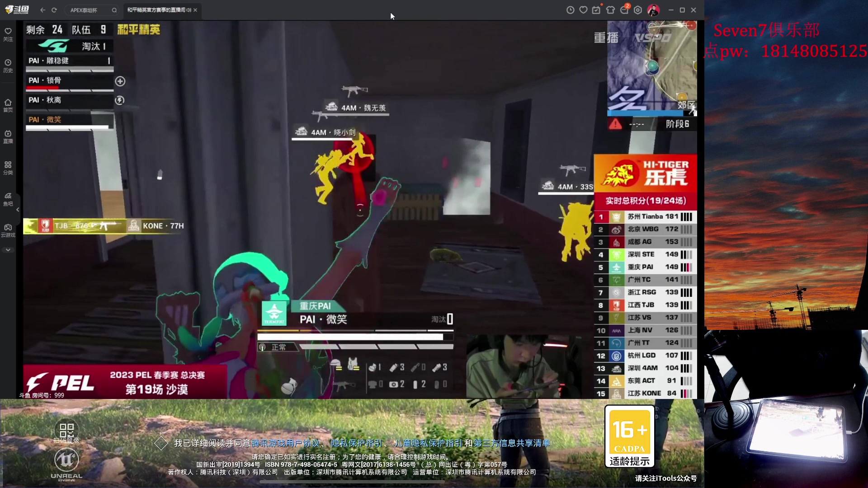Click the horizontal scrollbar at the bottom
868x488 pixels.
(x=353, y=482)
